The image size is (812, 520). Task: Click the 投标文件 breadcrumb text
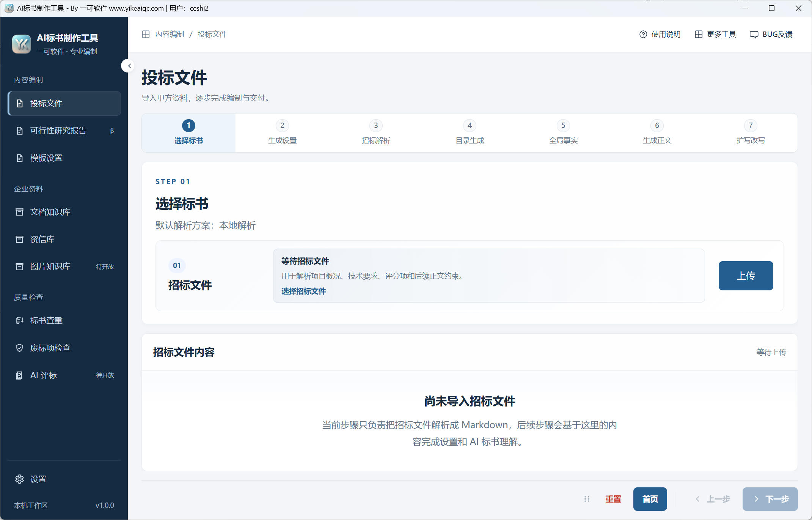(x=212, y=34)
